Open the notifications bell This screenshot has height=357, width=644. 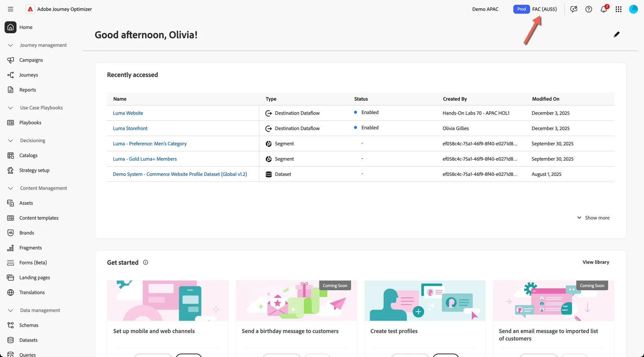[604, 9]
